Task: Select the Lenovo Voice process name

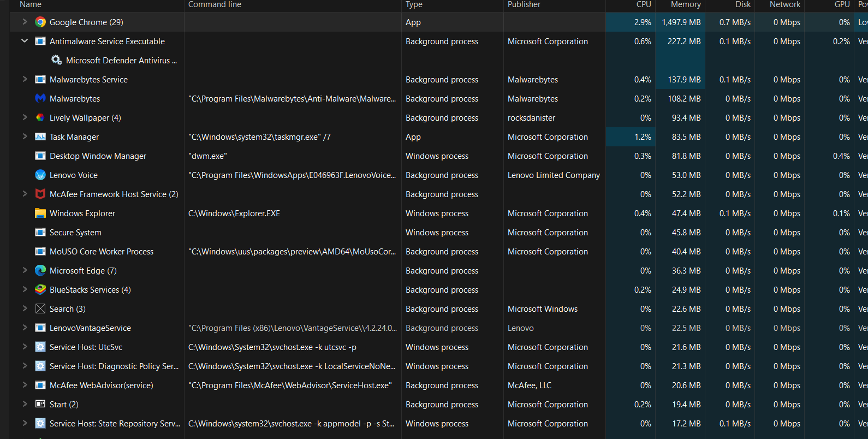Action: pos(74,175)
